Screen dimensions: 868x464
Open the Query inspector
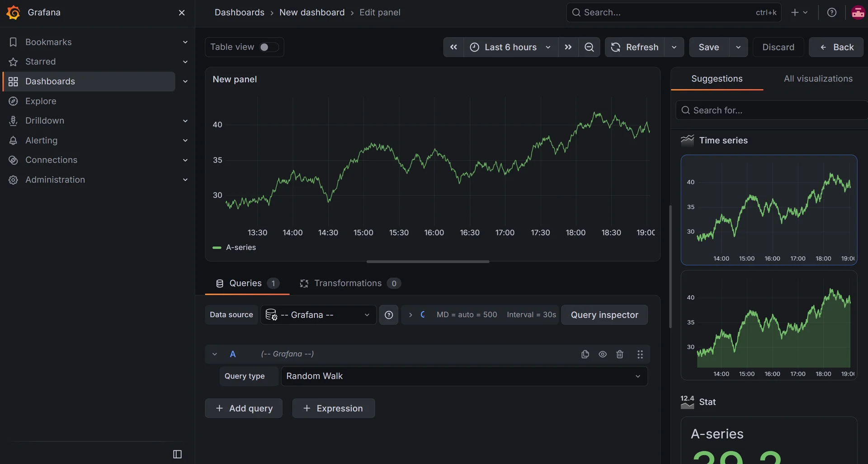coord(604,315)
